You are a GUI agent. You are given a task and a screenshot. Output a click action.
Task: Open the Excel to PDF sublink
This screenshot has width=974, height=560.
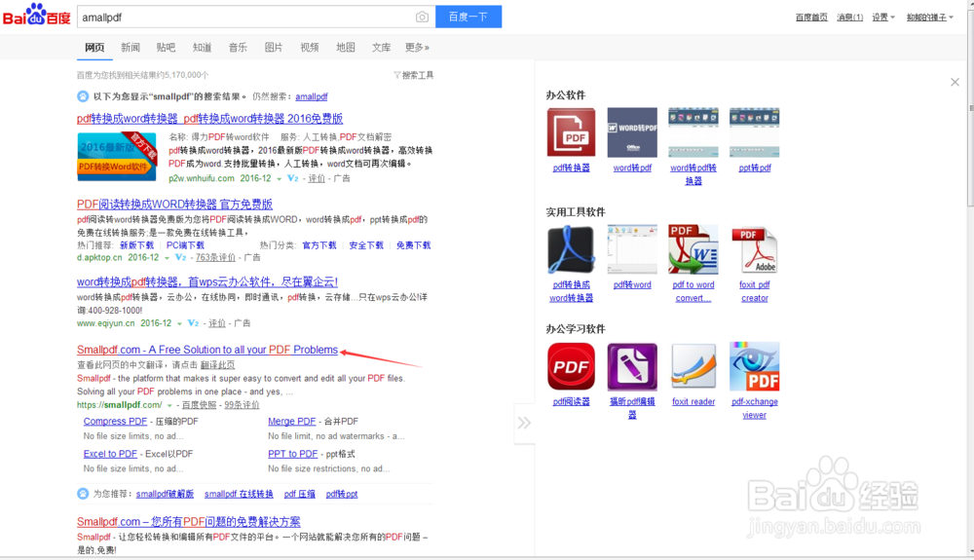(x=110, y=454)
